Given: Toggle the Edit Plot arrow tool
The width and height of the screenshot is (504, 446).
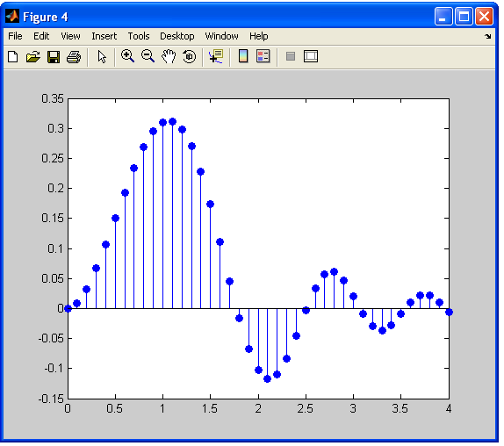Looking at the screenshot, I should [x=102, y=57].
